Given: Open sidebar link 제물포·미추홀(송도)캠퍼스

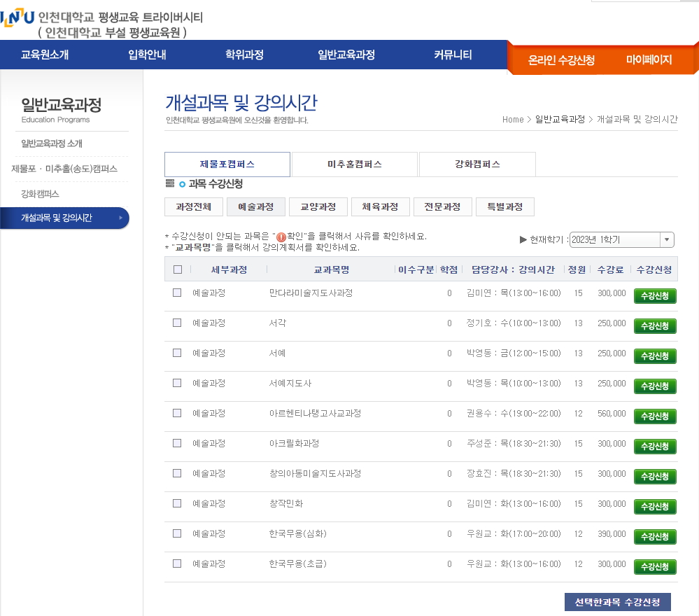Looking at the screenshot, I should coord(64,169).
